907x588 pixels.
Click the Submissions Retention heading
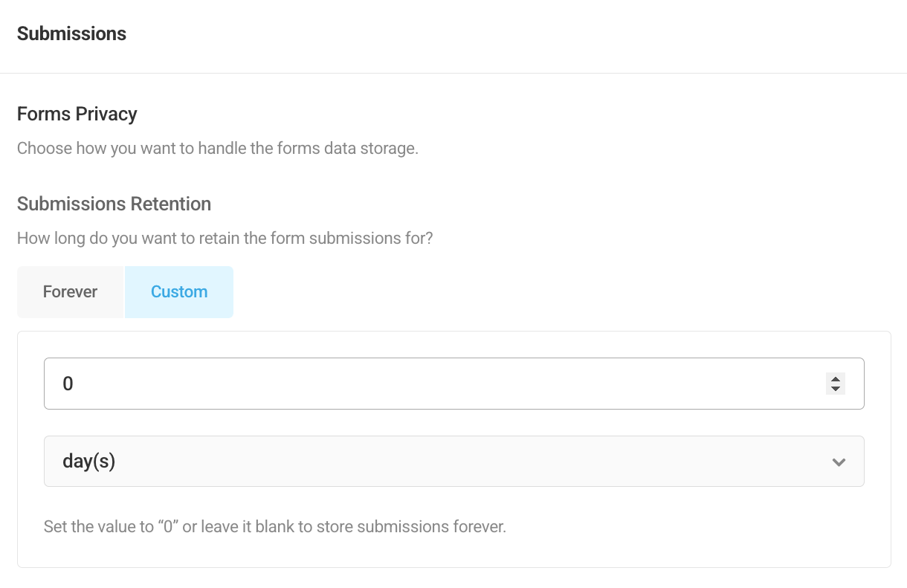point(114,204)
